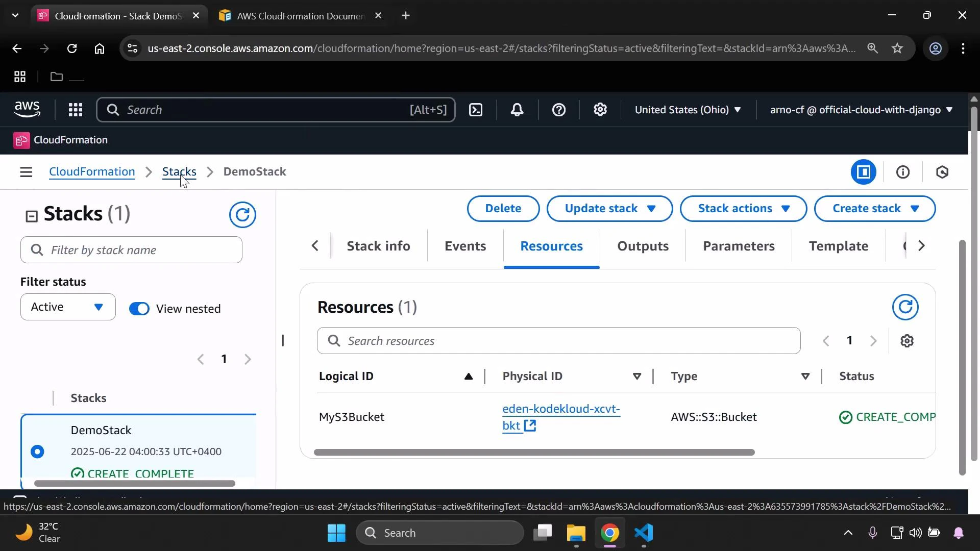Open the help question-mark menu
980x551 pixels.
[x=559, y=109]
